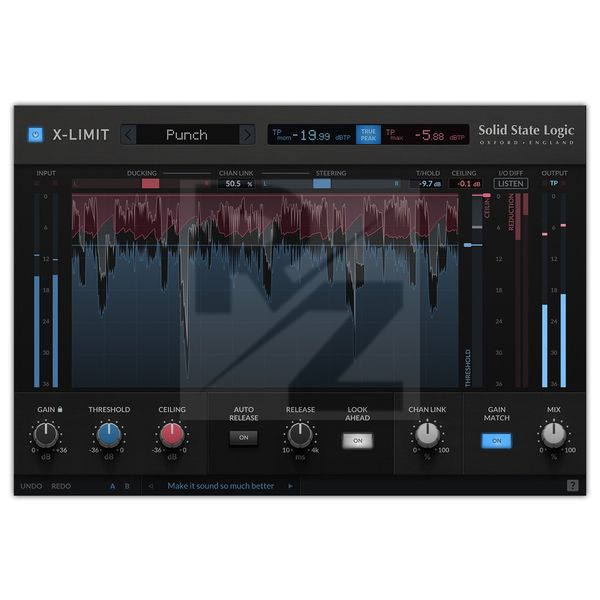Toggle GAIN MATCH ON button

pyautogui.click(x=496, y=441)
